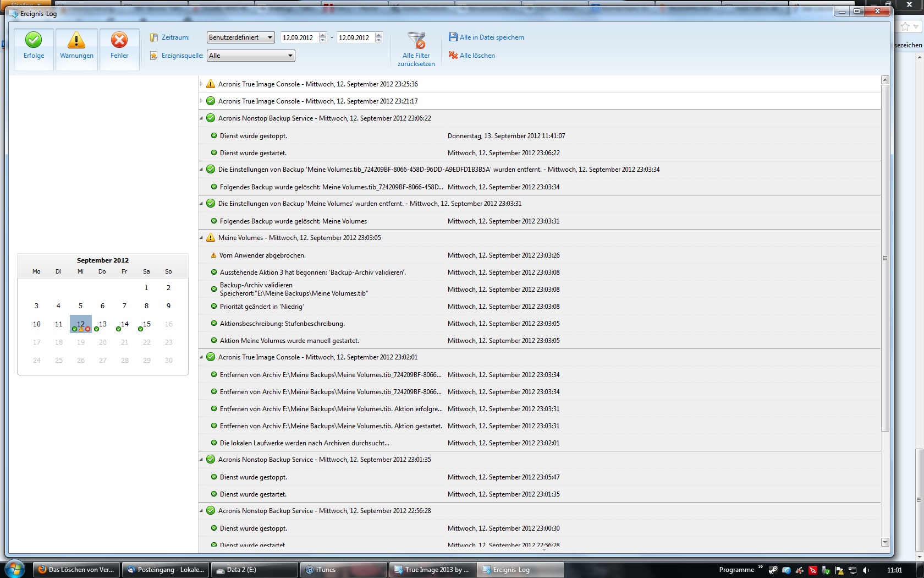The width and height of the screenshot is (924, 578).
Task: Click warning icon of 23:25:36 console entry
Action: coord(211,84)
